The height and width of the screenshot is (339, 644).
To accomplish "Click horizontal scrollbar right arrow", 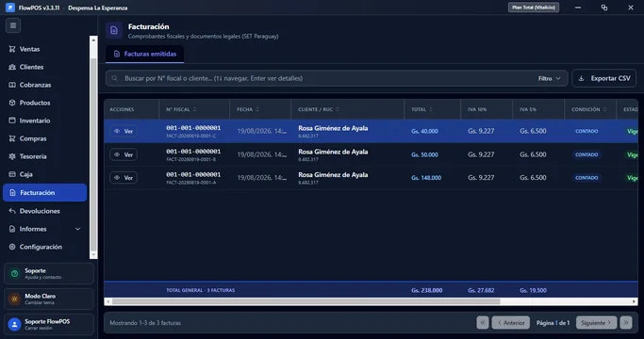I will click(635, 301).
